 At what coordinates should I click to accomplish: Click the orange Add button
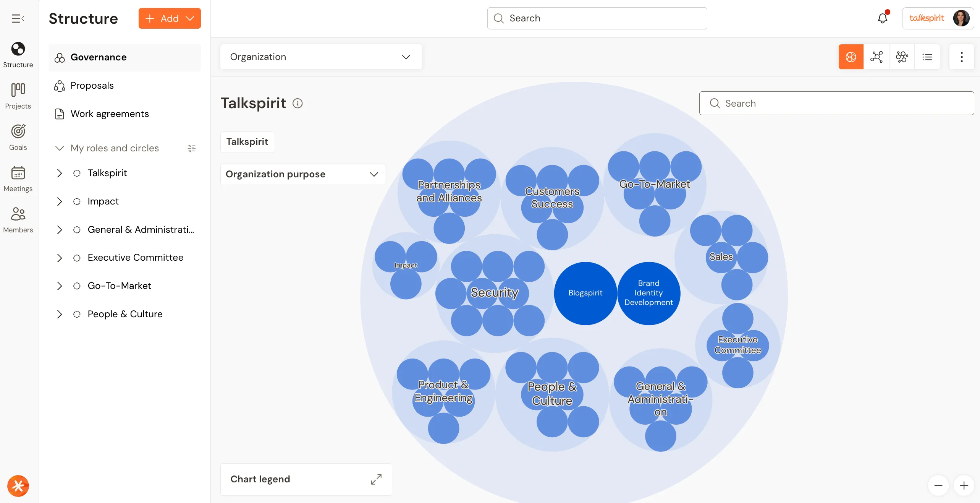click(170, 18)
